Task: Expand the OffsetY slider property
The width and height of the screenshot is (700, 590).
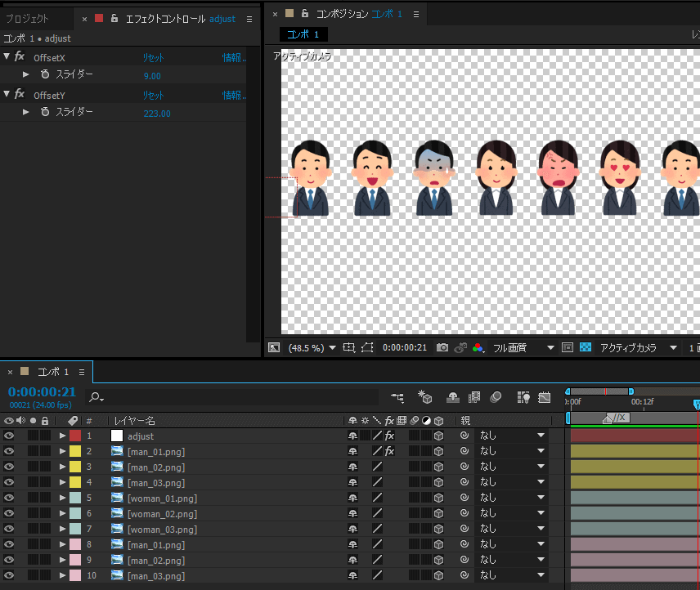Action: click(x=26, y=112)
